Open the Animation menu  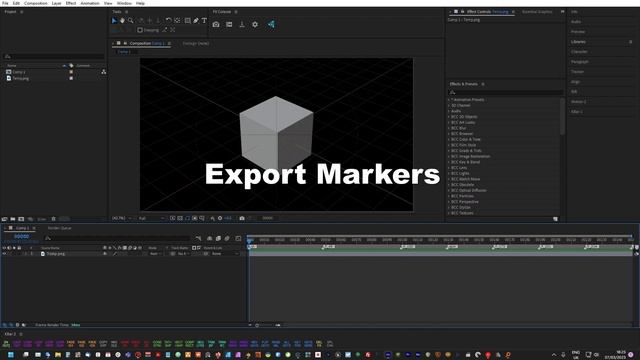[90, 3]
